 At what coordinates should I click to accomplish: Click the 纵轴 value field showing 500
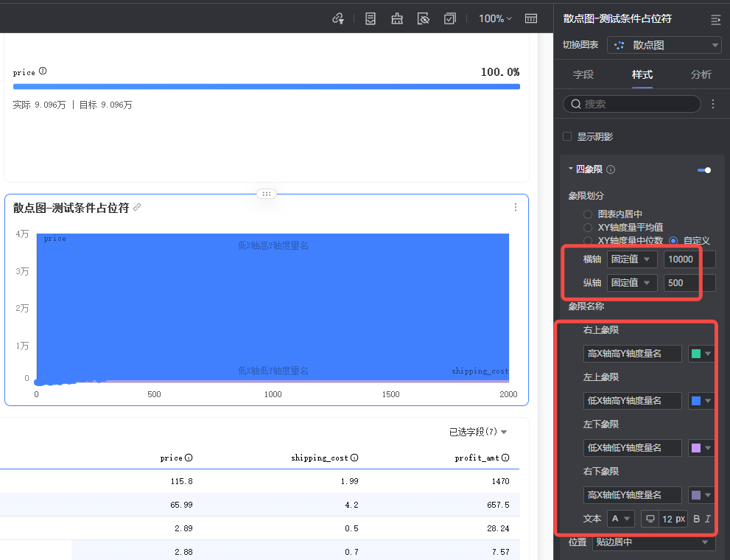(x=689, y=282)
